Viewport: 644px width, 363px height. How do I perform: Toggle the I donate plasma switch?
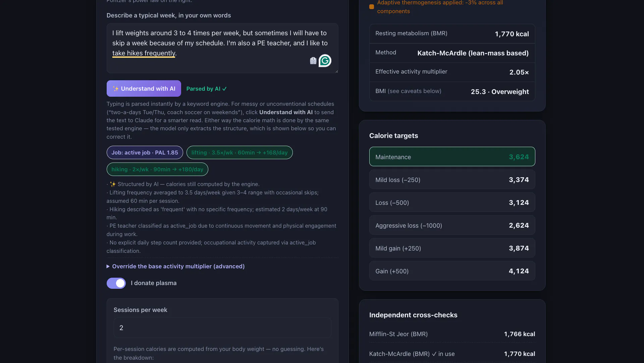116,283
